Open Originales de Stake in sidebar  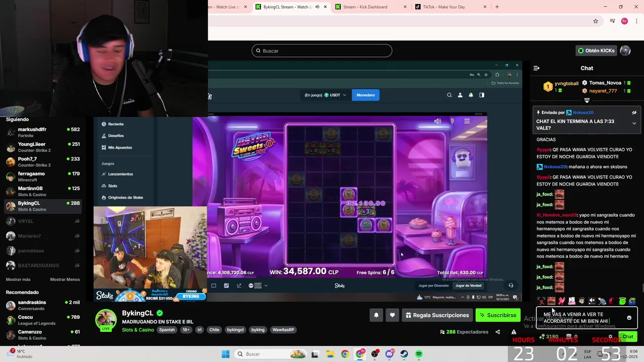[x=125, y=198]
